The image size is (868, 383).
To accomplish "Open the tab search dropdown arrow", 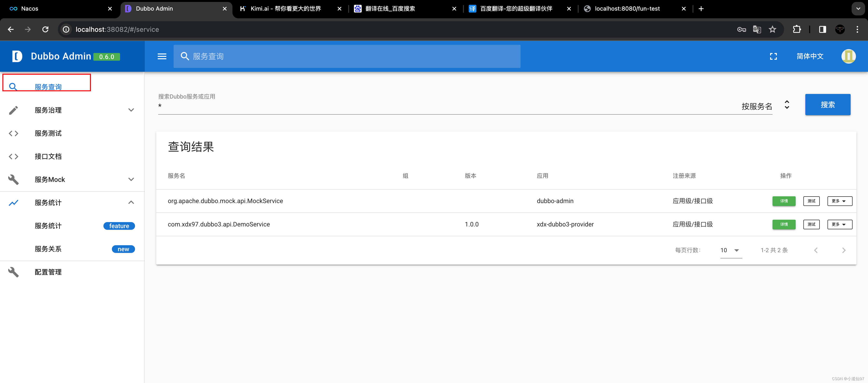I will point(858,9).
